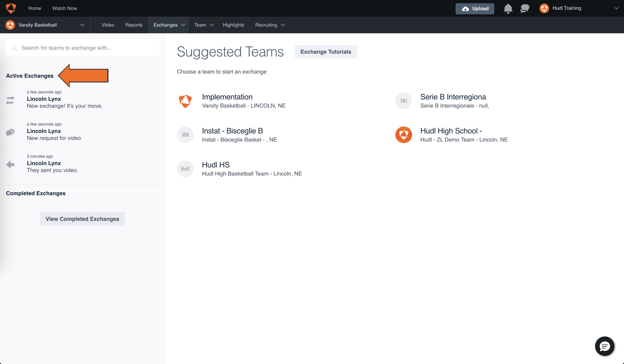624x364 pixels.
Task: Click the magnifying glass in the search bar
Action: point(14,48)
